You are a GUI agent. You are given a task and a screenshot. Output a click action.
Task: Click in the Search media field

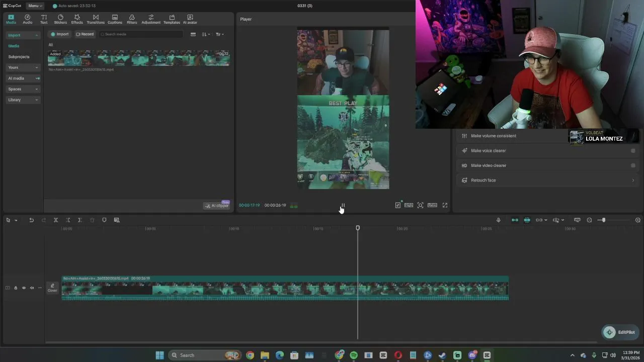click(x=141, y=34)
